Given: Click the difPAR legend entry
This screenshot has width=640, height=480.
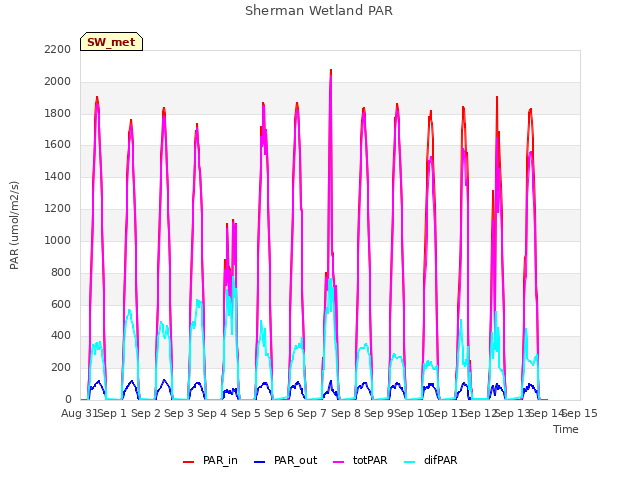Looking at the screenshot, I should 431,460.
